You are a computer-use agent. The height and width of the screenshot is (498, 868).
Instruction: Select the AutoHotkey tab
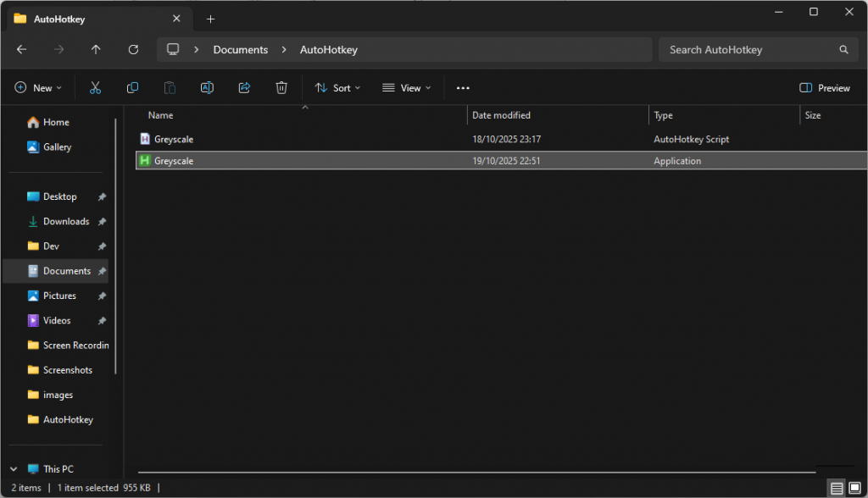(x=59, y=18)
